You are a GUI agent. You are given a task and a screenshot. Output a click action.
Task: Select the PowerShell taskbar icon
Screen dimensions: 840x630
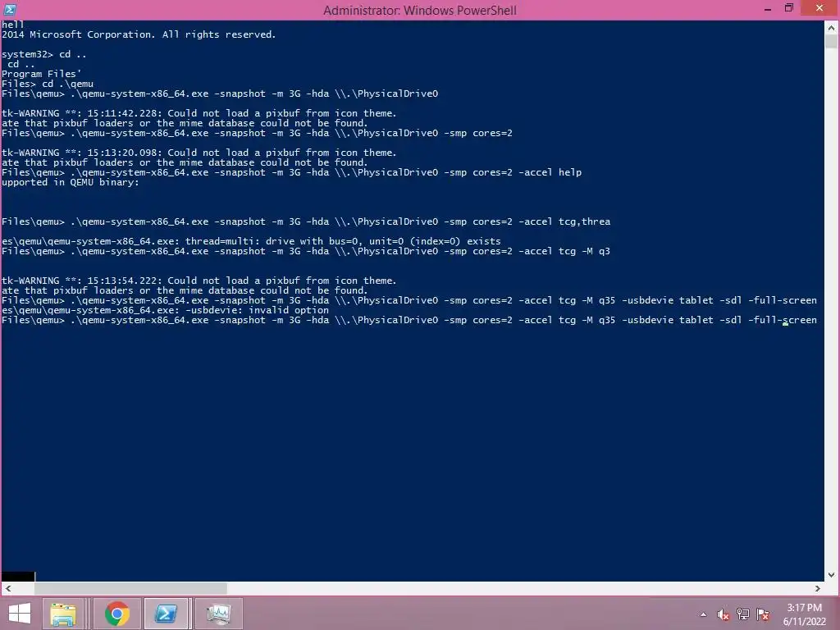(166, 614)
